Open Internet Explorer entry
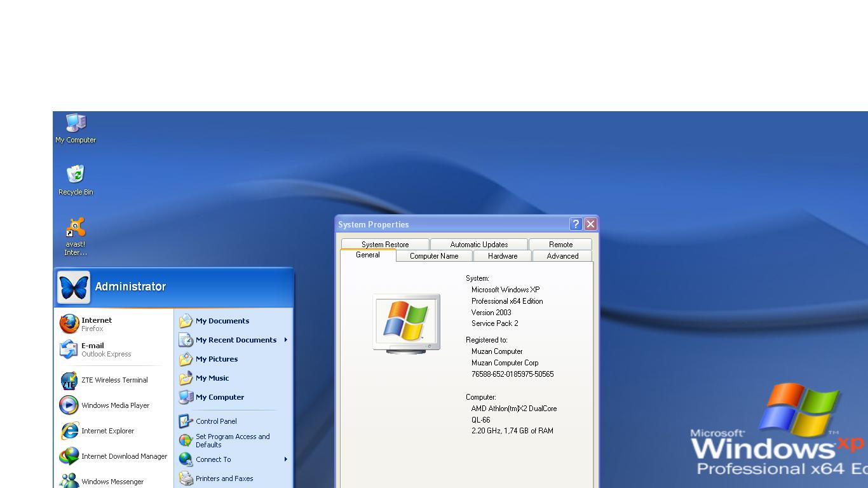 pos(114,431)
